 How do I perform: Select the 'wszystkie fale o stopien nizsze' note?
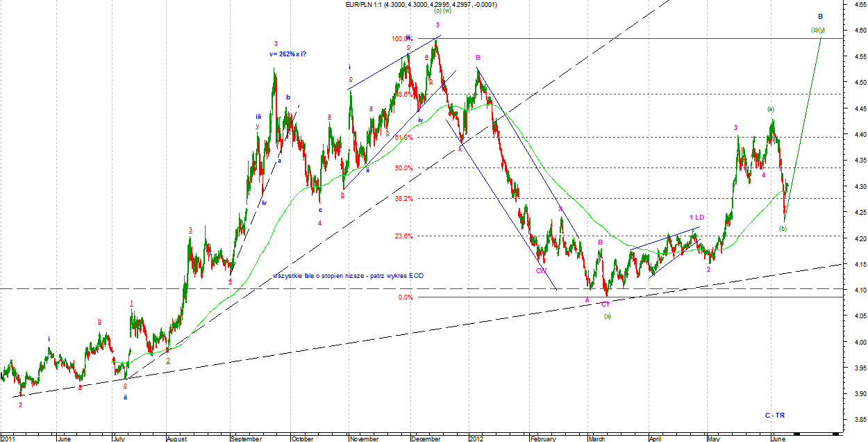tap(348, 276)
